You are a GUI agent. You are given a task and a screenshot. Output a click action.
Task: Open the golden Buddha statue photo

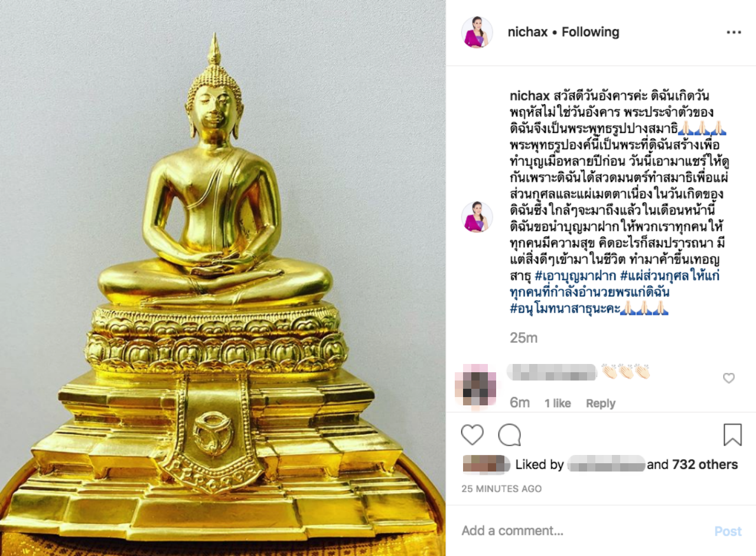coord(223,278)
